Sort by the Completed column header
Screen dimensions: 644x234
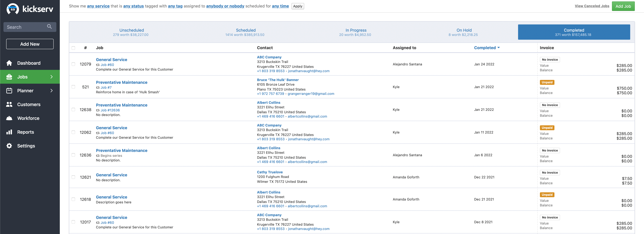pyautogui.click(x=487, y=48)
